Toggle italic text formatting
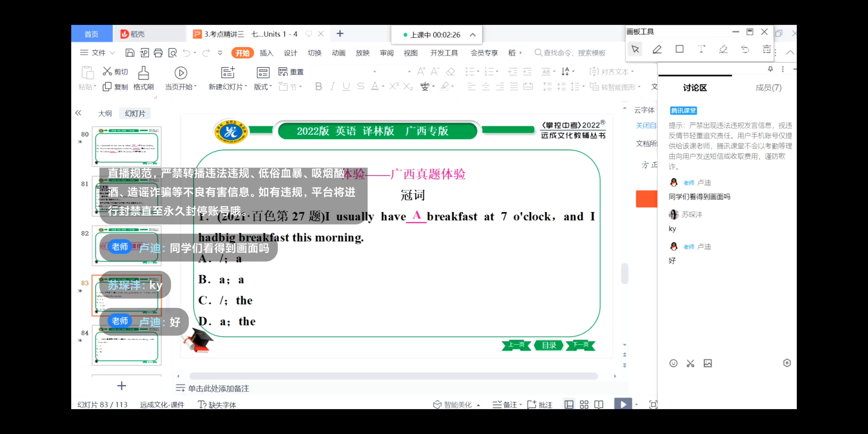This screenshot has height=434, width=868. click(x=332, y=86)
